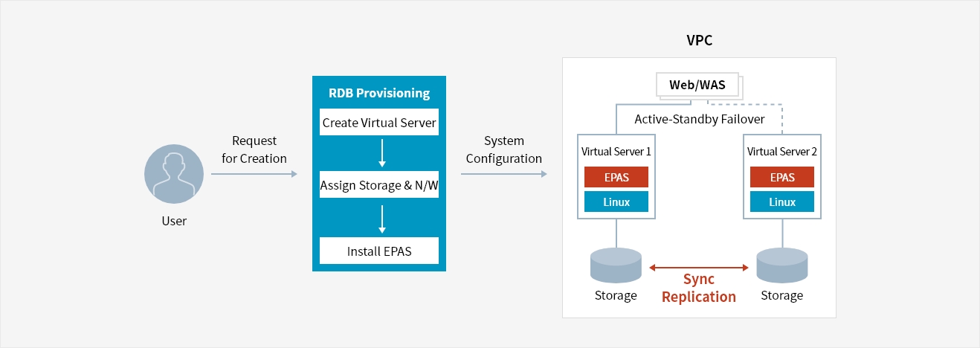The image size is (980, 348).
Task: Click the Sync Replication text
Action: click(x=698, y=289)
